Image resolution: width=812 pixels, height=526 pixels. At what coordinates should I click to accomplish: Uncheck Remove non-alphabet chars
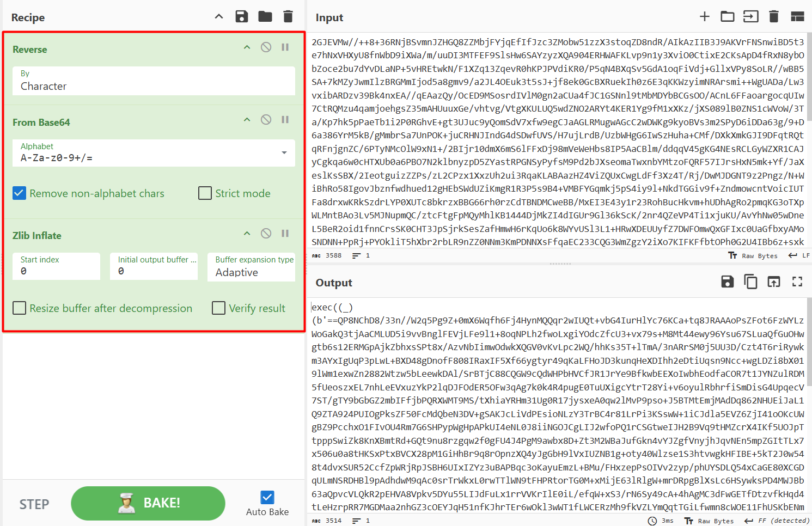coord(19,193)
